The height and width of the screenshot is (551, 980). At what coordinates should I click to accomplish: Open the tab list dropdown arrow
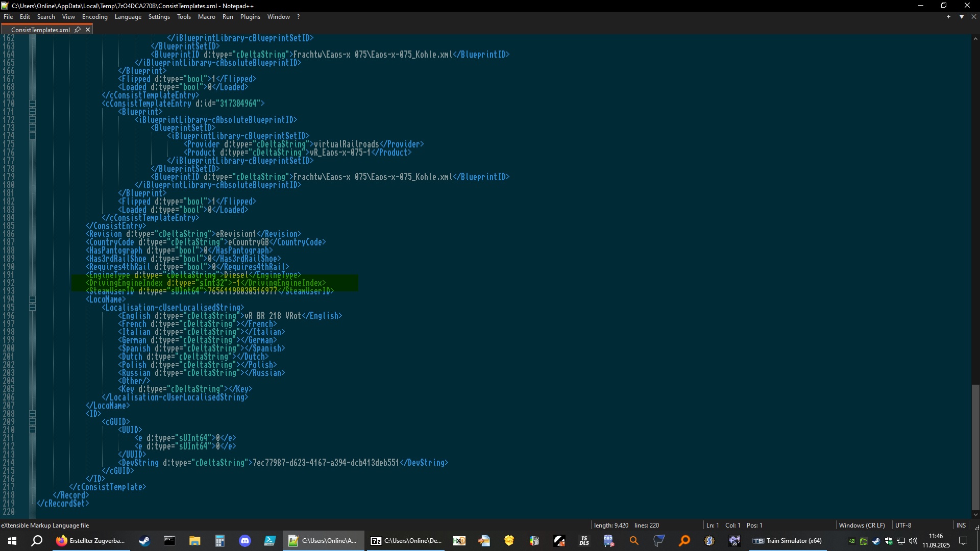(962, 17)
